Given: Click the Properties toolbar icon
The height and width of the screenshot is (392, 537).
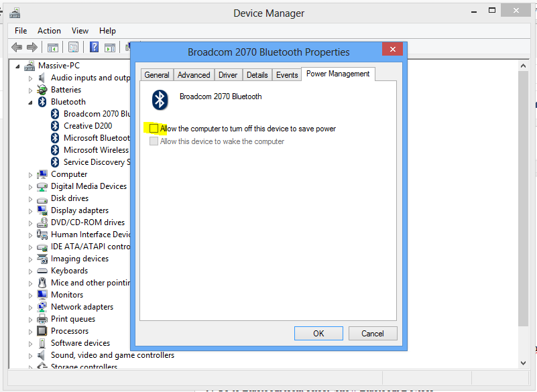Looking at the screenshot, I should pyautogui.click(x=73, y=47).
